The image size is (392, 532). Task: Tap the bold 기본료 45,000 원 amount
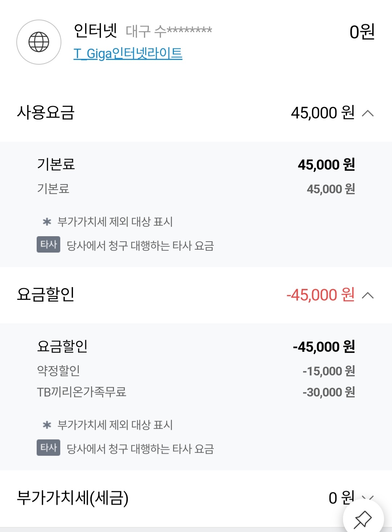(x=326, y=165)
